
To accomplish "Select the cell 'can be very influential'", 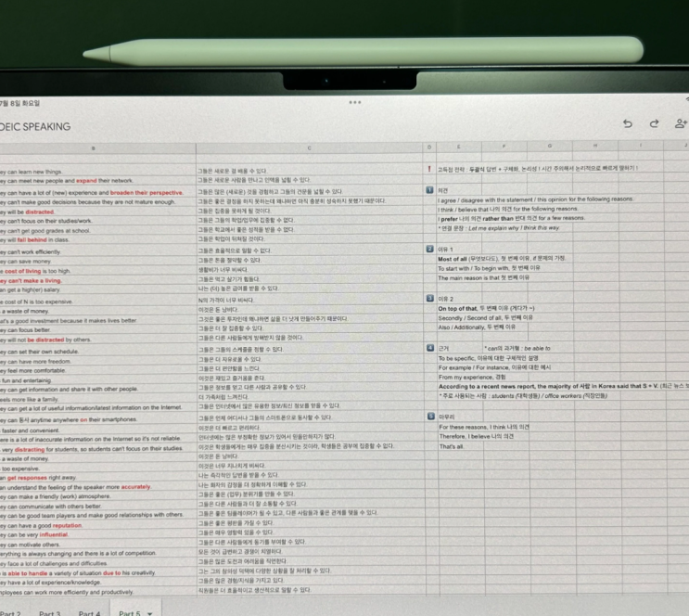I will point(98,534).
